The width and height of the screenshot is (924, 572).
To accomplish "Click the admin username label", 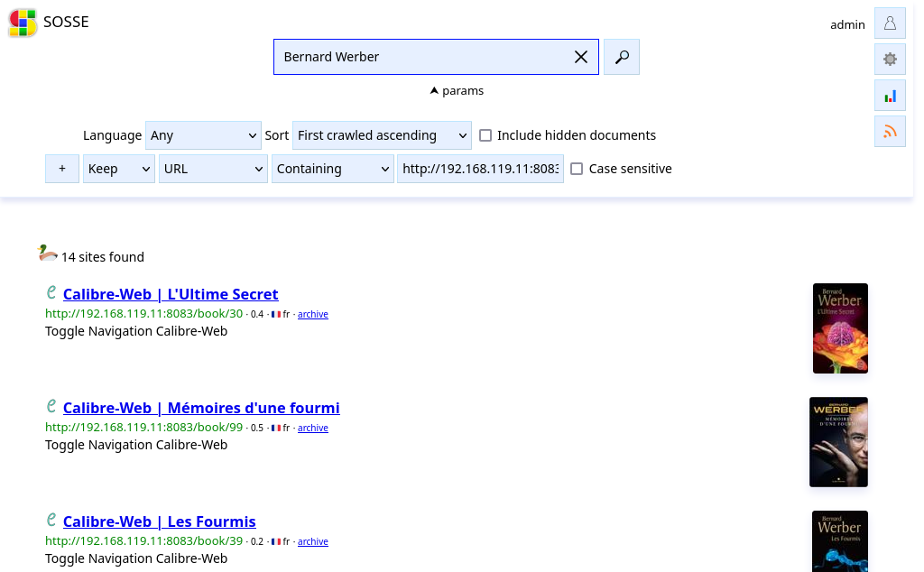I will pyautogui.click(x=847, y=24).
